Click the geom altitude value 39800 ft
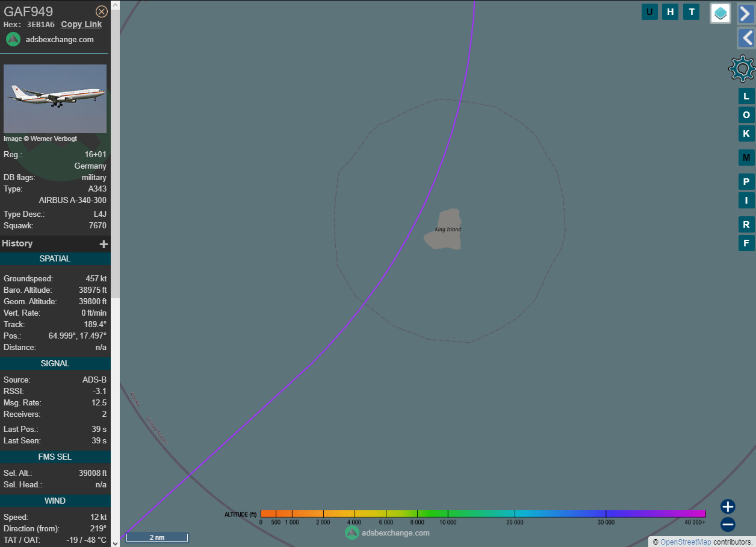Image resolution: width=756 pixels, height=547 pixels. [x=93, y=302]
